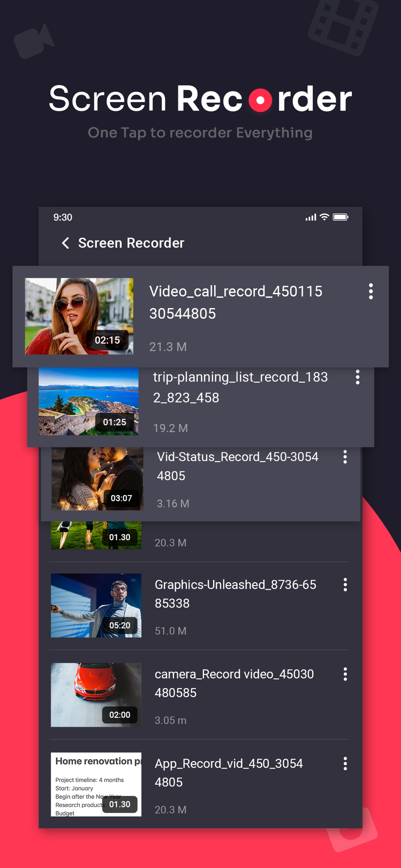The image size is (401, 868).
Task: Tap the 9:30 clock in status bar
Action: 63,217
